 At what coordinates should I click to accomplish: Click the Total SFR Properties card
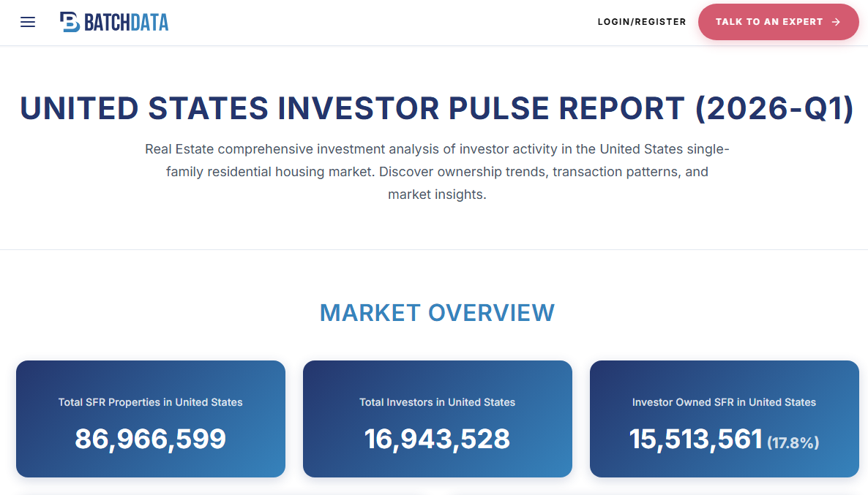[x=151, y=419]
